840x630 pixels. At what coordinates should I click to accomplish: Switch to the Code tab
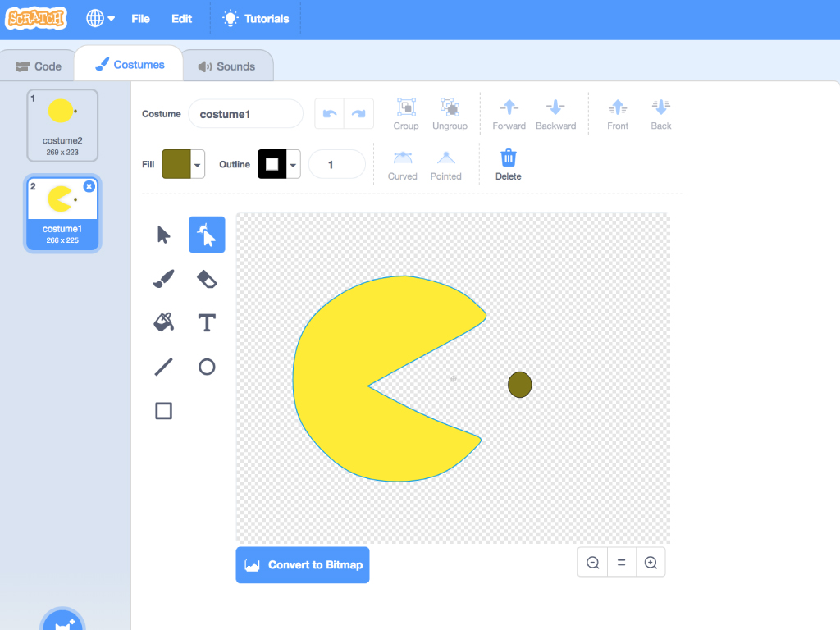click(39, 66)
